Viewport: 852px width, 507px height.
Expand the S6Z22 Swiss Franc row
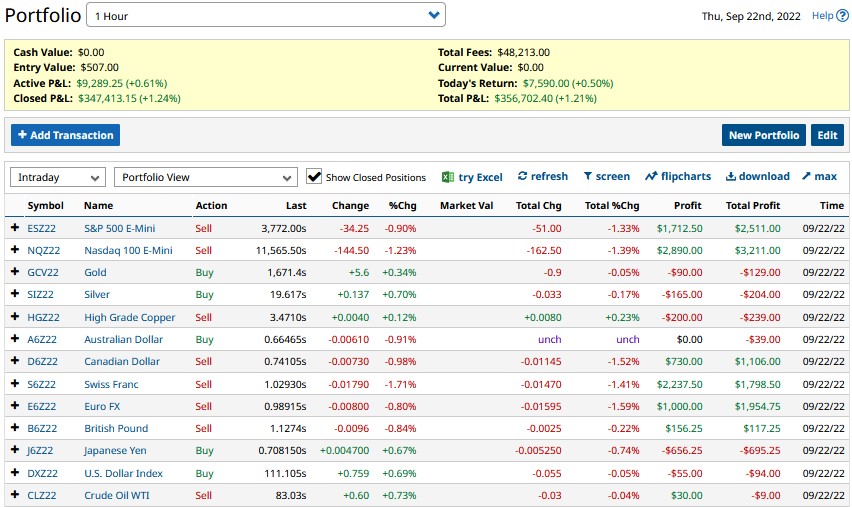[15, 384]
